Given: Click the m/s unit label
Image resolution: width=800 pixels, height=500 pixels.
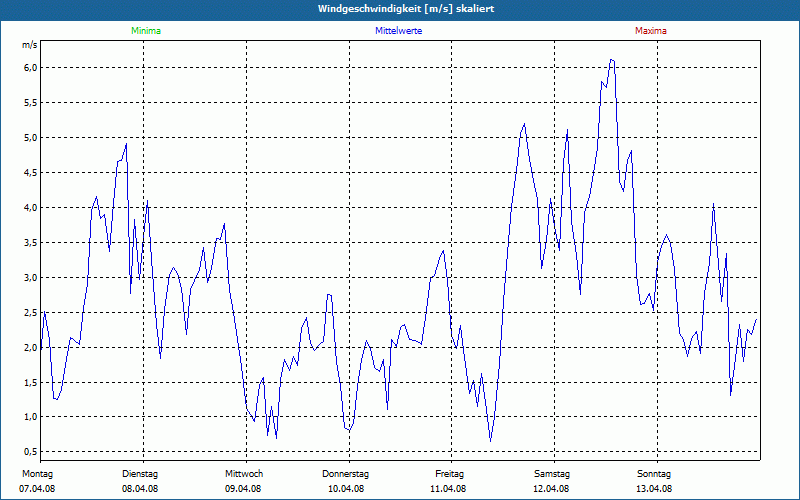Looking at the screenshot, I should [30, 45].
